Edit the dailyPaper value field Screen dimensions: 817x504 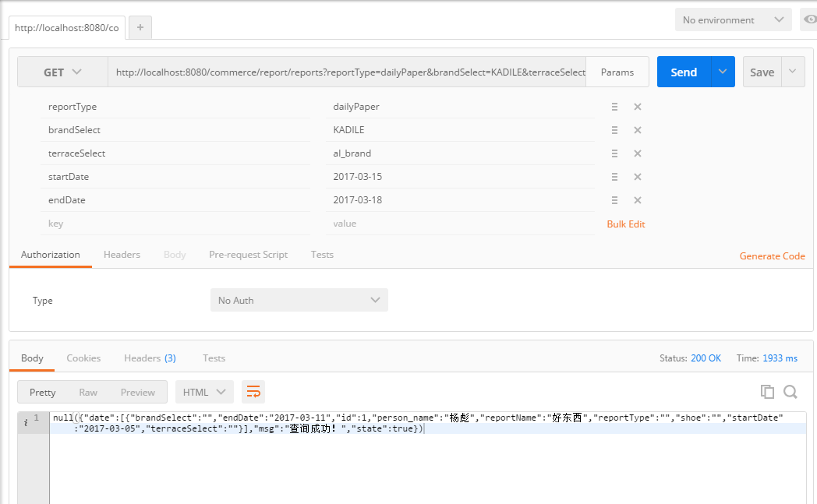point(460,107)
